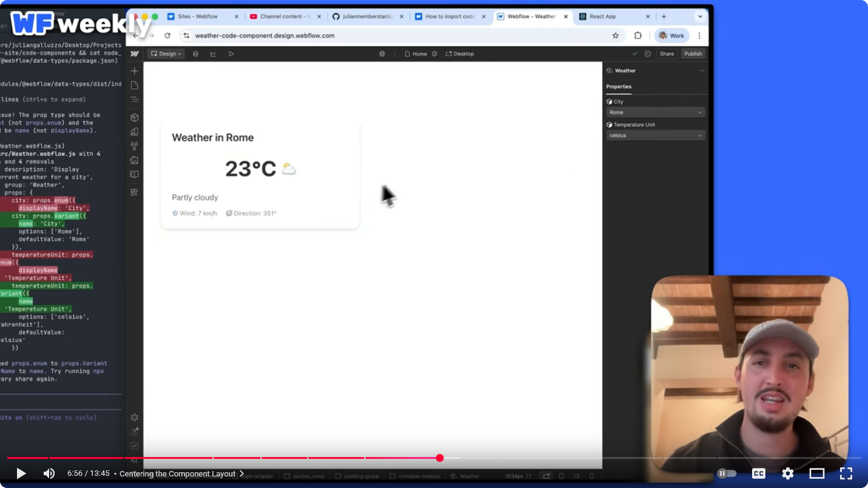Mute the video with the speaker icon
Image resolution: width=868 pixels, height=488 pixels.
[x=49, y=473]
